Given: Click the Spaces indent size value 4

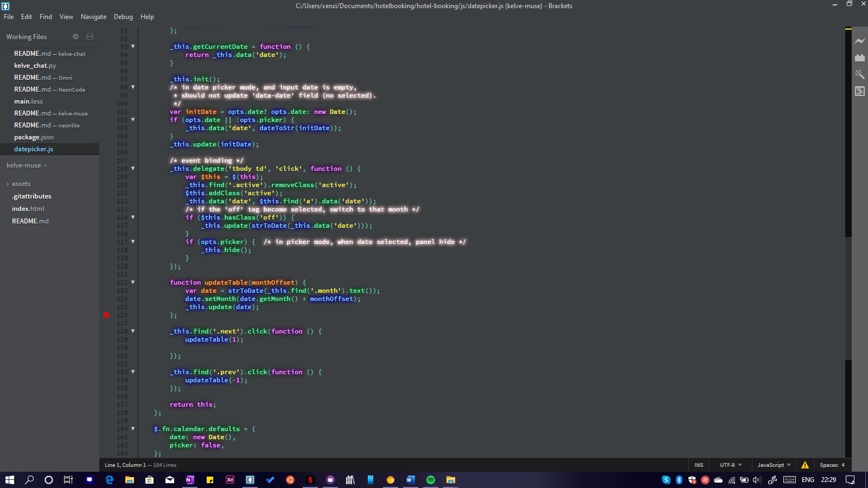Looking at the screenshot, I should coord(843,465).
